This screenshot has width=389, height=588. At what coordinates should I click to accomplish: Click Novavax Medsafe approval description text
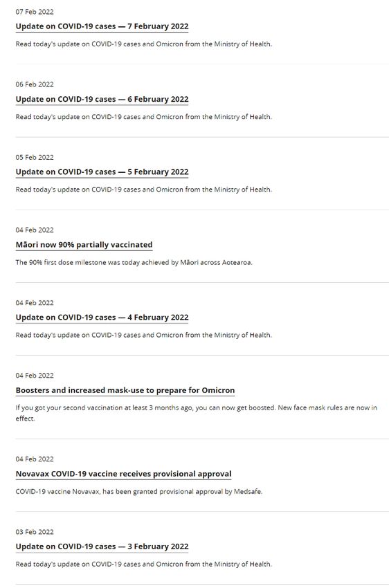pos(139,491)
